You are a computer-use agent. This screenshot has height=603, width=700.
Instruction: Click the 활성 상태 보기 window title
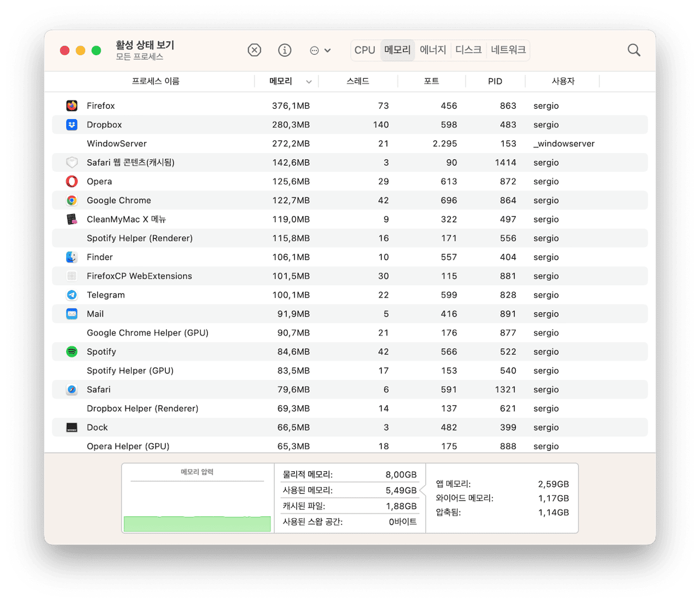pos(144,45)
